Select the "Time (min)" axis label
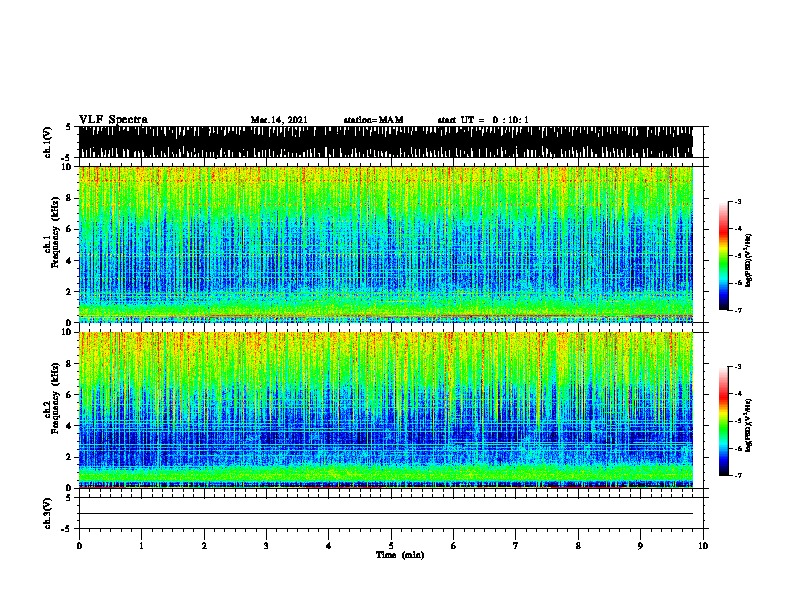Image resolution: width=792 pixels, height=612 pixels. [400, 555]
